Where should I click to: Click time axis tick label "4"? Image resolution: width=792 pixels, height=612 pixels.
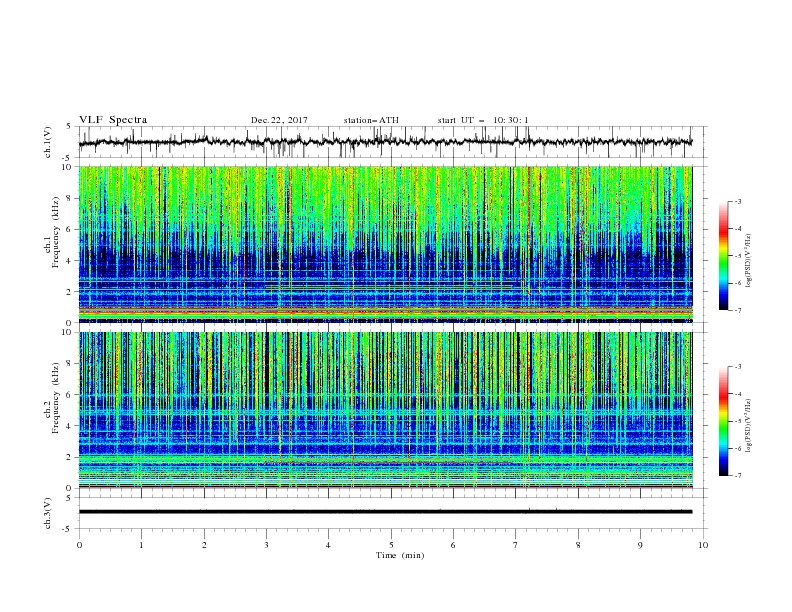point(329,545)
